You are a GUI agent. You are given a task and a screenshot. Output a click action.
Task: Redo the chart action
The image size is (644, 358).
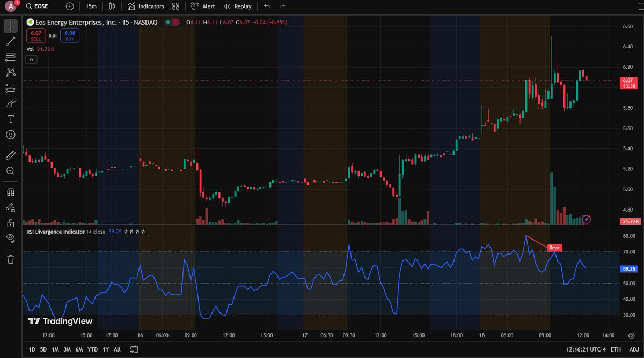click(x=282, y=6)
